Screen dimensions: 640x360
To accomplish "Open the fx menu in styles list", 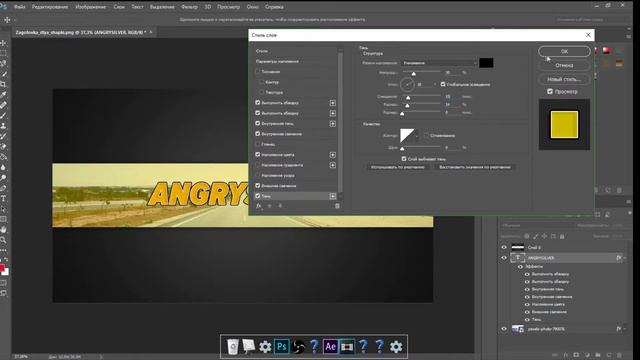I will pyautogui.click(x=258, y=206).
